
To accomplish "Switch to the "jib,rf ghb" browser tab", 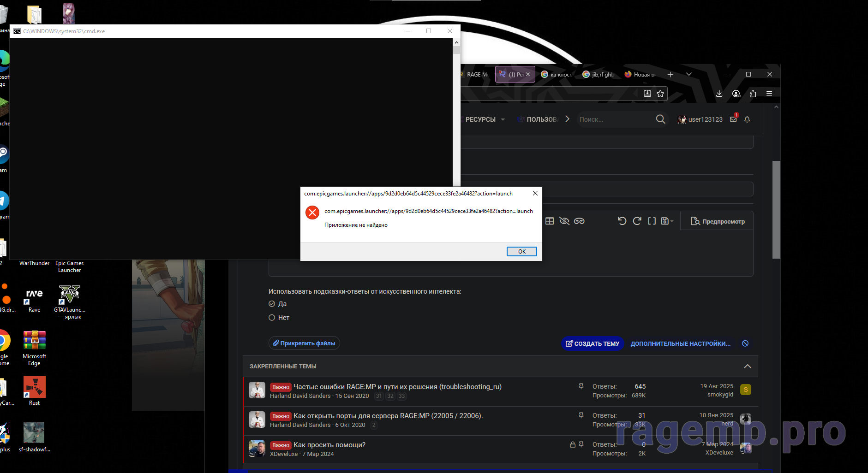I will [x=599, y=74].
